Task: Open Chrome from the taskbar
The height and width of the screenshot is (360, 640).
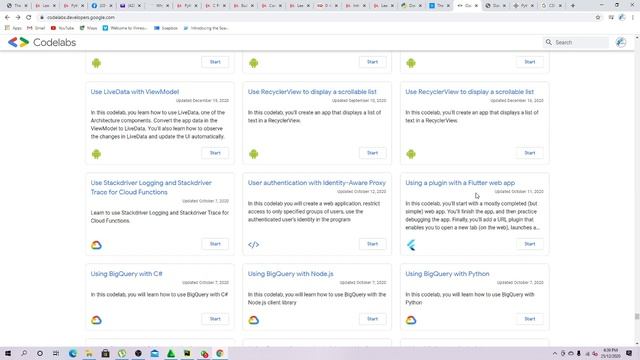Action: click(220, 353)
